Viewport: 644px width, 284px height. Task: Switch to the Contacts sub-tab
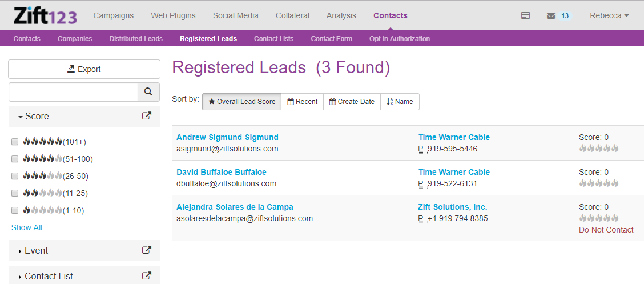click(27, 39)
